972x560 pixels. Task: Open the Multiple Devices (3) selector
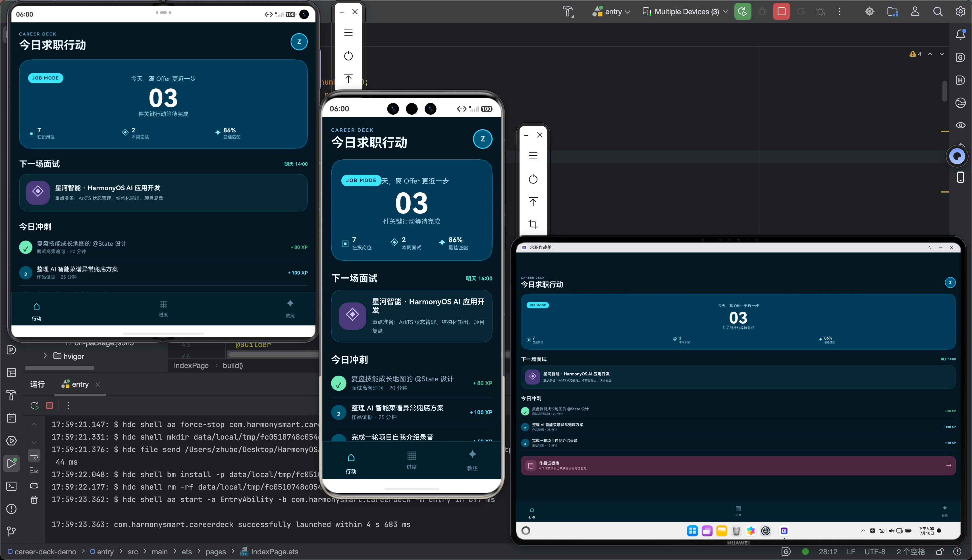pyautogui.click(x=685, y=12)
